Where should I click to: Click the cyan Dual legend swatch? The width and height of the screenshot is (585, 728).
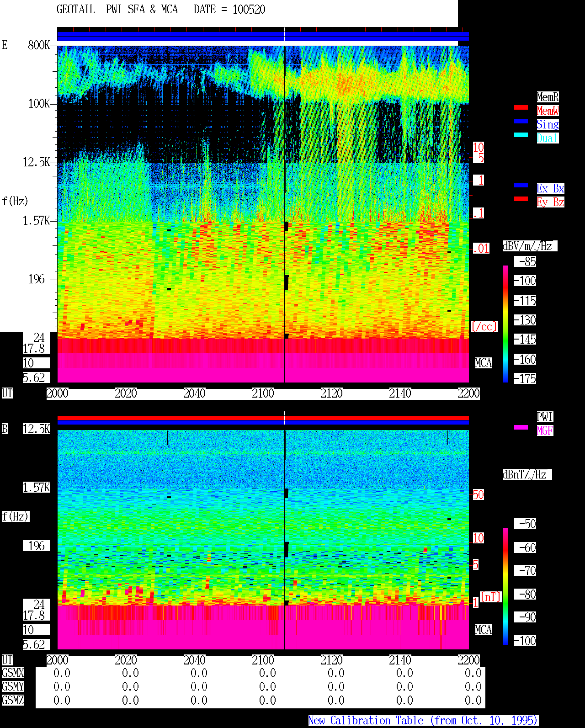click(x=521, y=135)
